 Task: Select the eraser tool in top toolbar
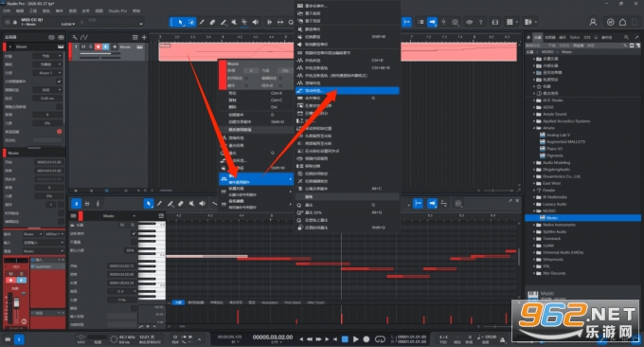point(212,22)
